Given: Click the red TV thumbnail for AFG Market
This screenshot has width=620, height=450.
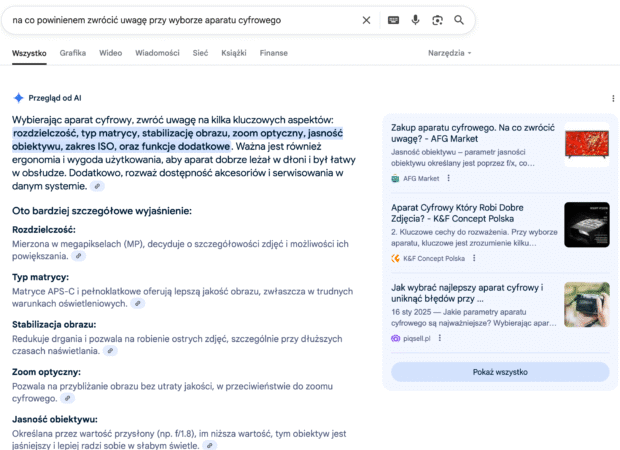Looking at the screenshot, I should click(x=587, y=144).
